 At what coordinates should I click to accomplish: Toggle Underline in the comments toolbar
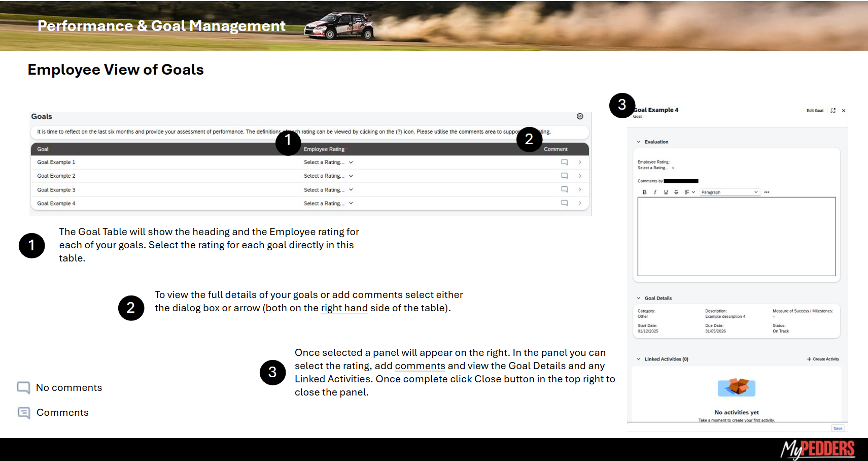[x=666, y=192]
